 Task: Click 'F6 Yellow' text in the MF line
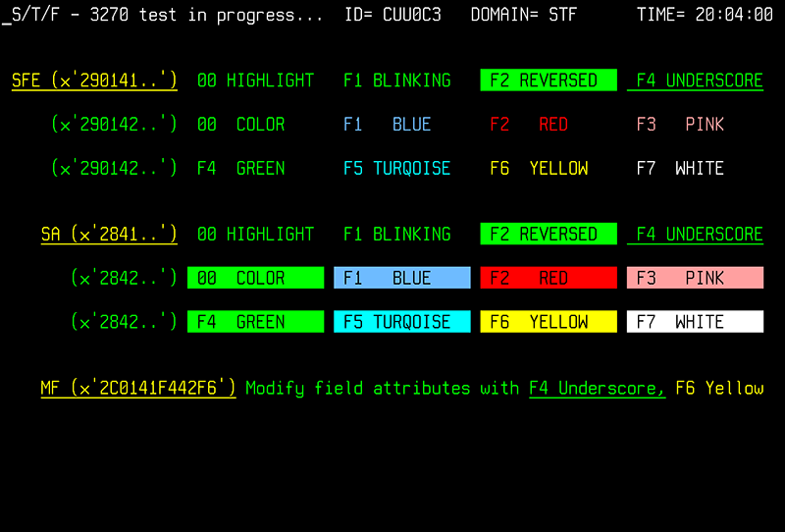point(719,388)
